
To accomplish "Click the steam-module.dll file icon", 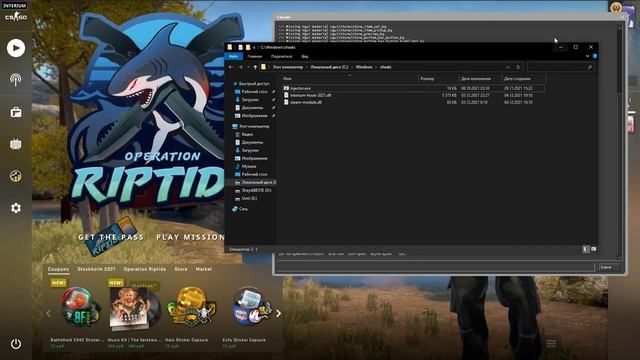I will coord(286,102).
